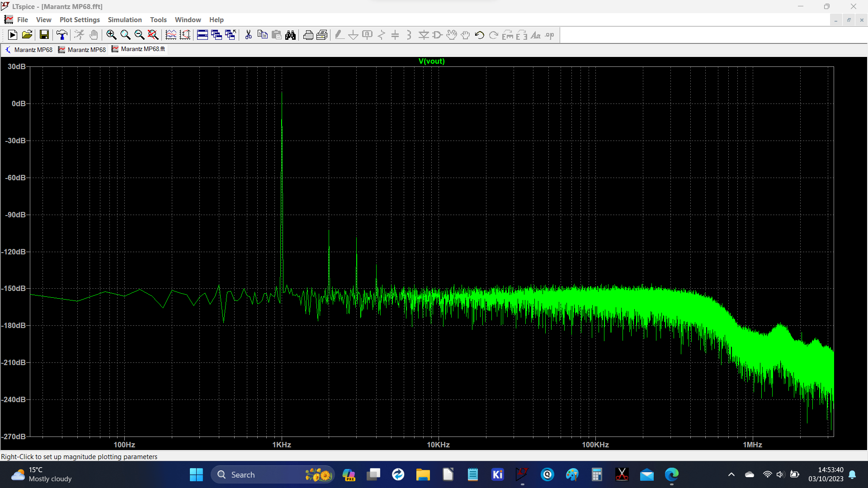Show hidden system tray icons chevron

coord(731,474)
